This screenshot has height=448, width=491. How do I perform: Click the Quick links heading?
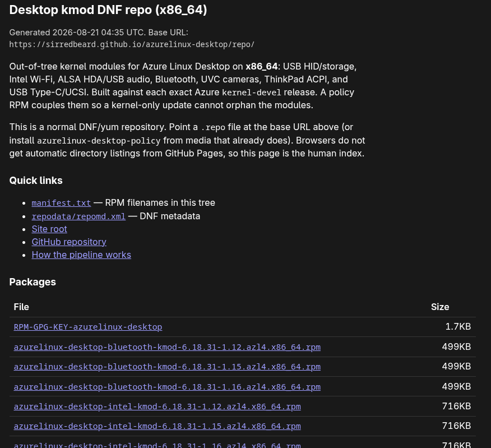[x=36, y=181]
